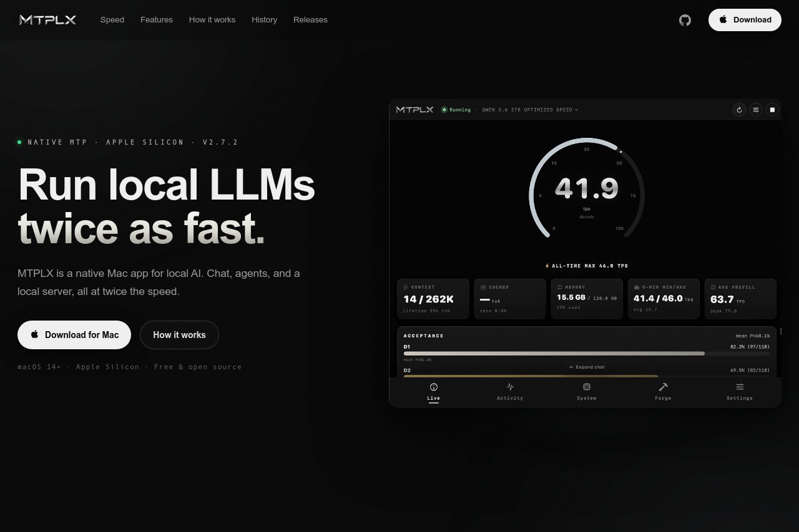Click How it works beside Download for Mac
This screenshot has height=532, width=799.
coord(179,335)
